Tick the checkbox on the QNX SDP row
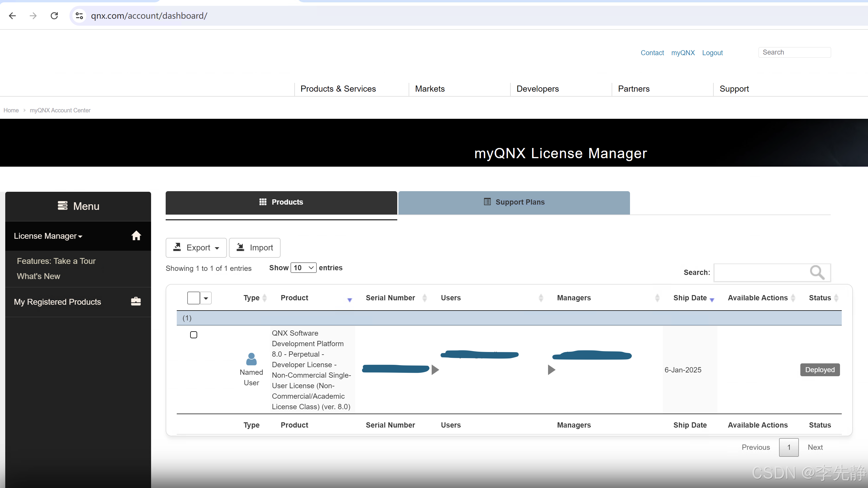The width and height of the screenshot is (868, 488). click(x=194, y=334)
